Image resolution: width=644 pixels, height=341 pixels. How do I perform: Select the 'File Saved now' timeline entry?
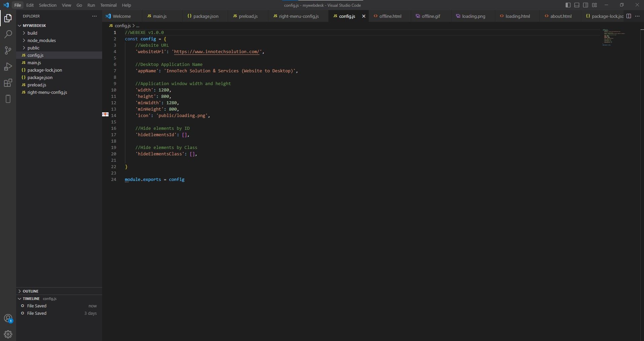pyautogui.click(x=37, y=306)
